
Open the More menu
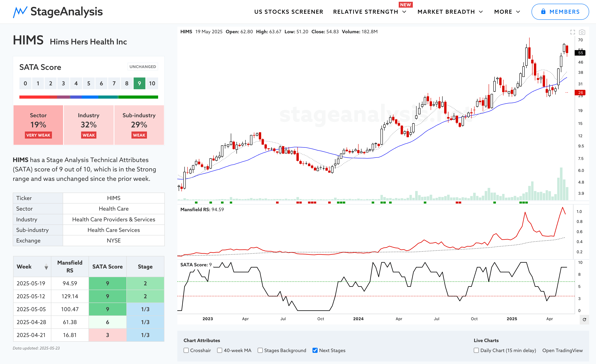(x=503, y=12)
